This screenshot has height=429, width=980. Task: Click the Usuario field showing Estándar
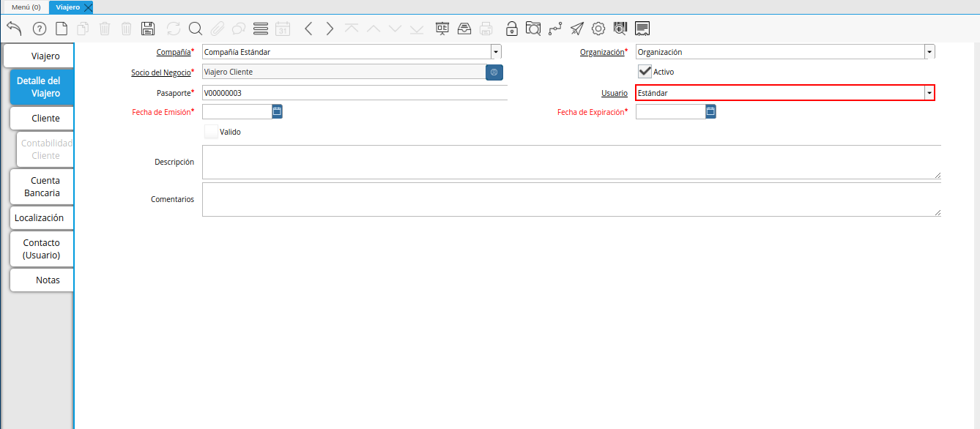779,93
